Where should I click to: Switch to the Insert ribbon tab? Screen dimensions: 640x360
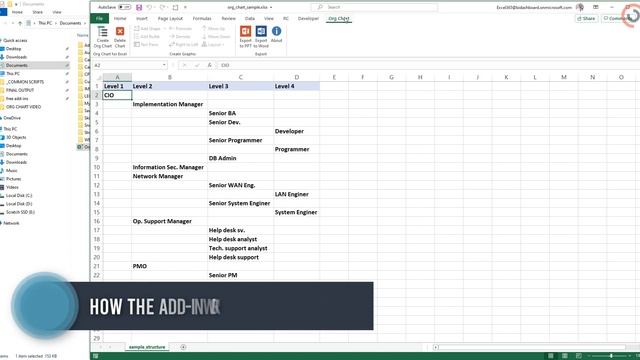pos(142,18)
